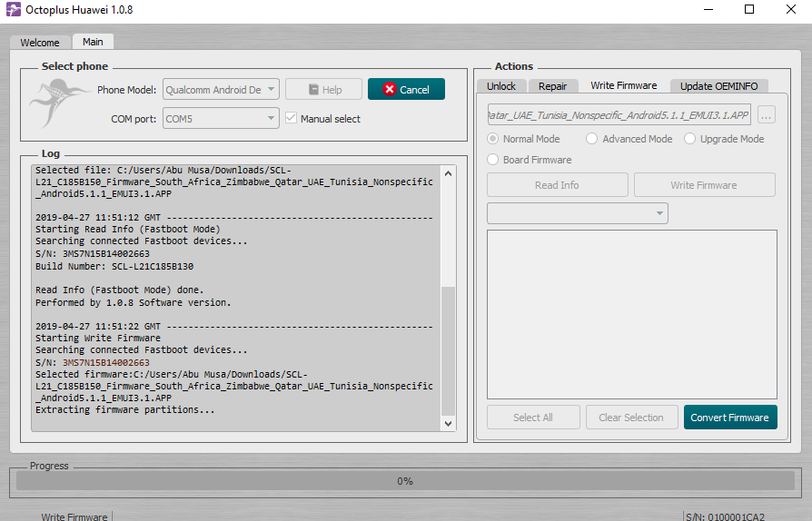
Task: Click status bar S/N: 0100001CA2
Action: tap(725, 516)
